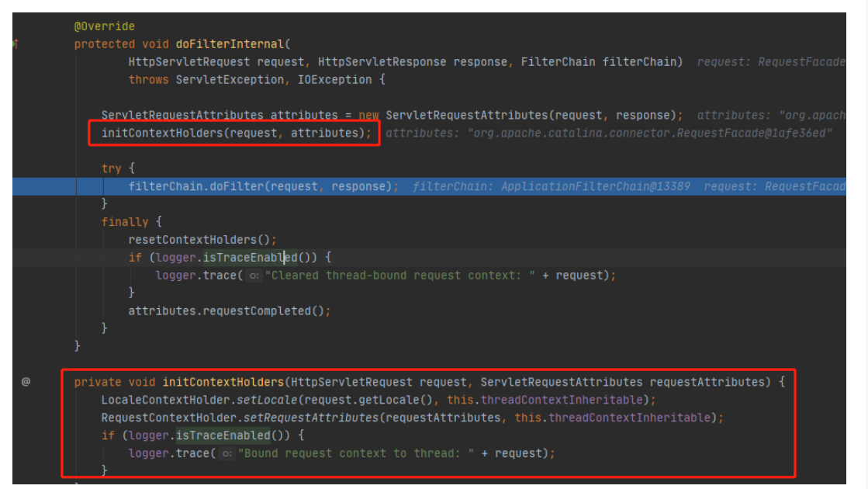Click RequestContextHolder class reference
The width and height of the screenshot is (868, 489).
point(169,418)
